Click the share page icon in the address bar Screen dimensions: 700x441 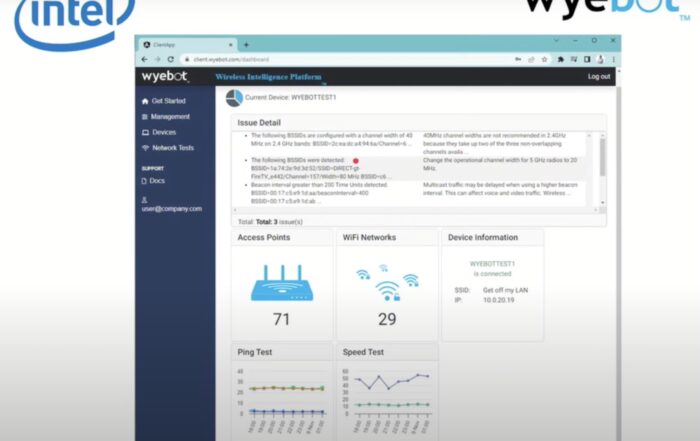point(531,59)
